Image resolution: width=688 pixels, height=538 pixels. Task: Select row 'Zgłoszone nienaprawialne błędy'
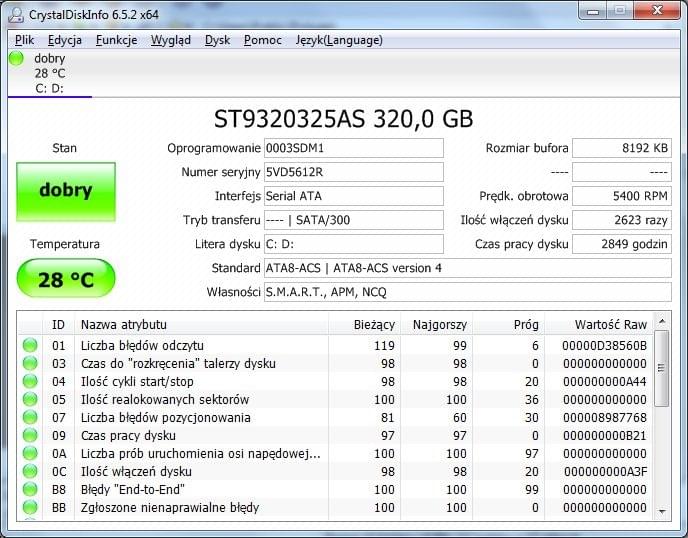(x=335, y=507)
